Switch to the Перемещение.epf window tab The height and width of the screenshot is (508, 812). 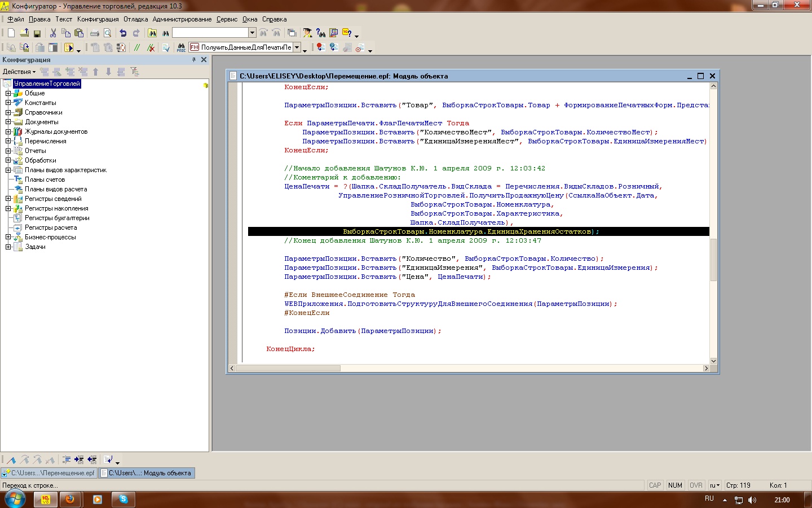pos(49,473)
